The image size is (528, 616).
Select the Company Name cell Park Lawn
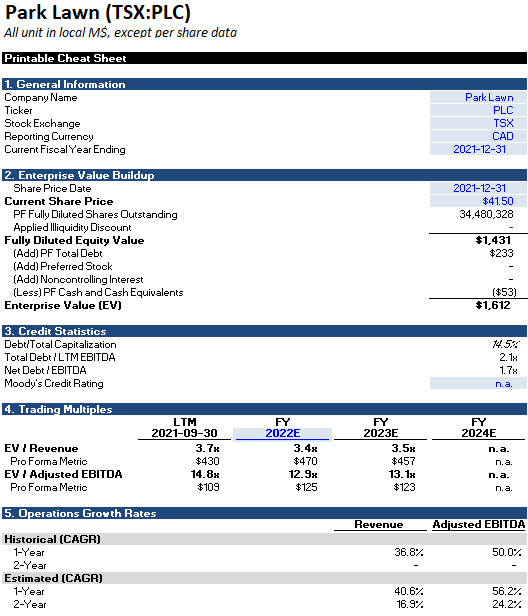point(478,97)
